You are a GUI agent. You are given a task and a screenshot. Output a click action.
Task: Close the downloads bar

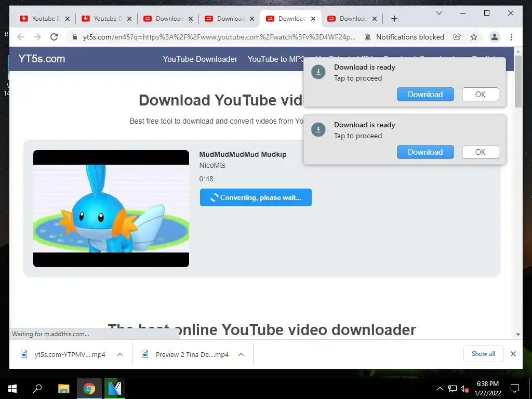tap(513, 354)
